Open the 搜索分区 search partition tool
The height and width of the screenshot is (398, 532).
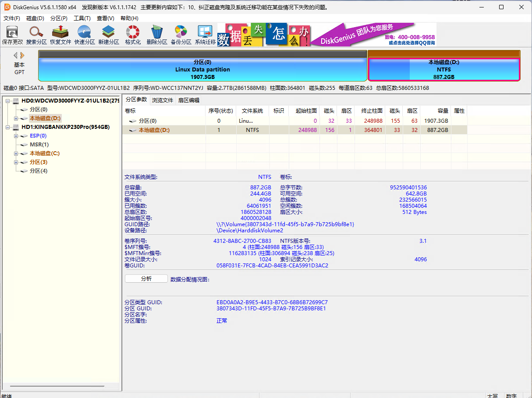pos(36,35)
